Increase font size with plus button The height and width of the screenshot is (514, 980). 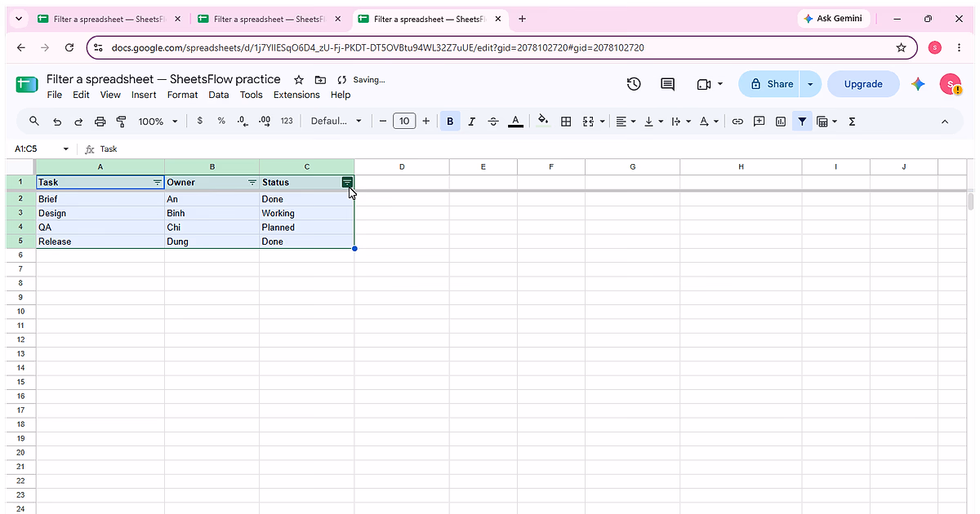click(x=425, y=121)
